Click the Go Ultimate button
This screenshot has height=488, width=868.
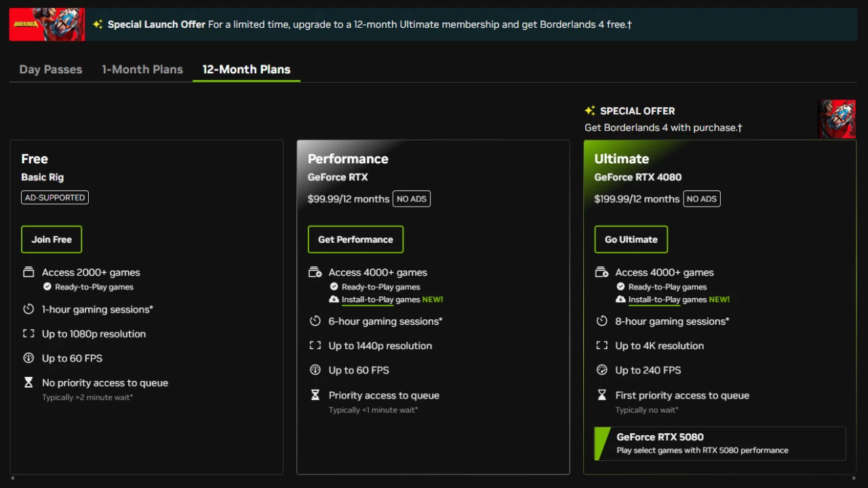click(x=631, y=239)
